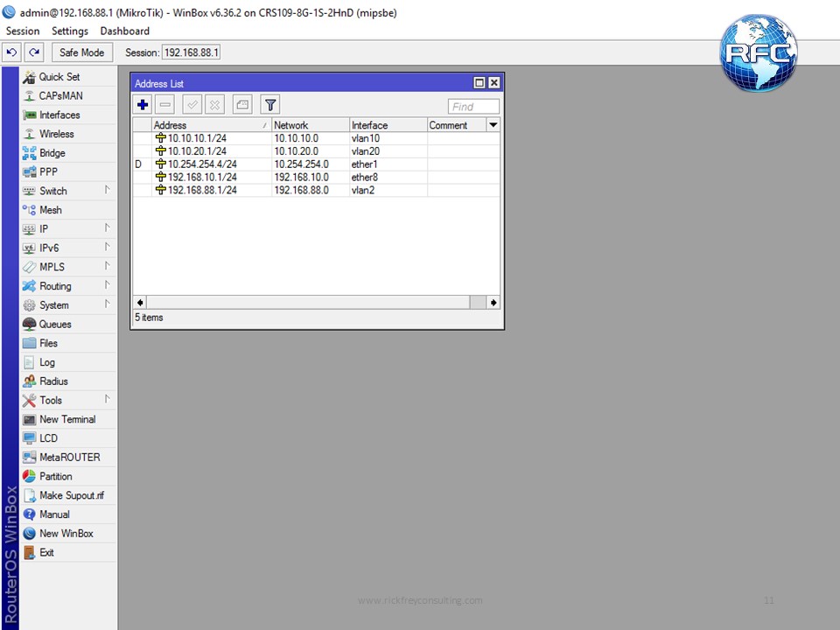Screen dimensions: 840x630
Task: Launch a New Terminal
Action: pos(68,419)
